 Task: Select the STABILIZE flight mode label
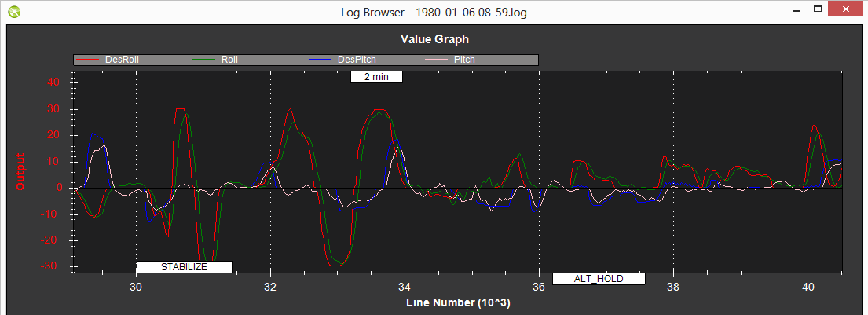tap(184, 267)
